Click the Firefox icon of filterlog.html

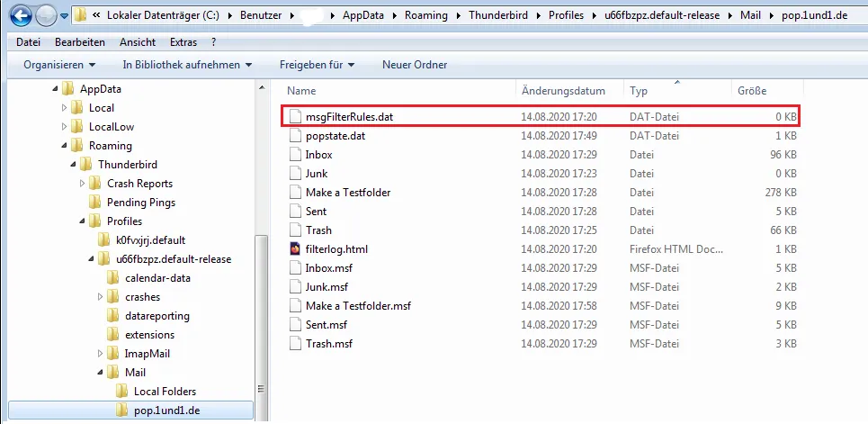coord(294,249)
